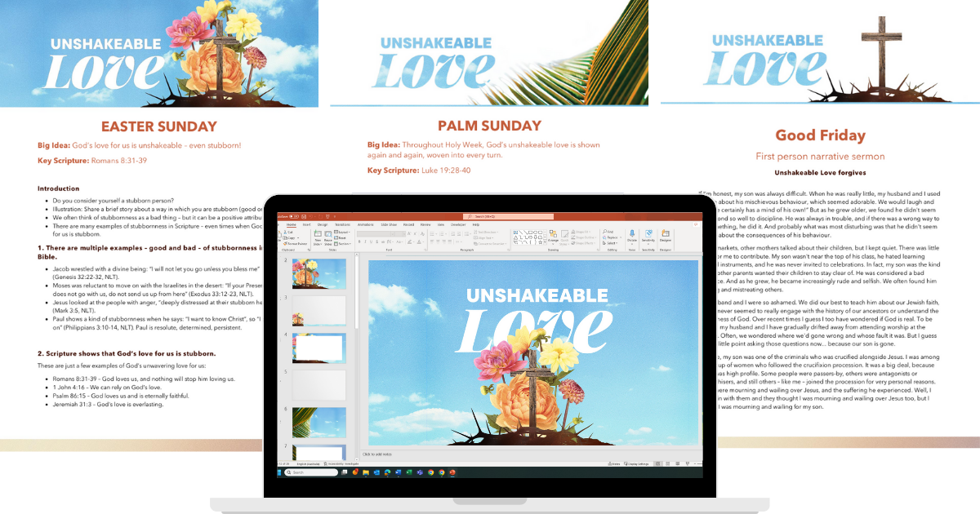
Task: Toggle the Notes pane from status bar
Action: [615, 463]
